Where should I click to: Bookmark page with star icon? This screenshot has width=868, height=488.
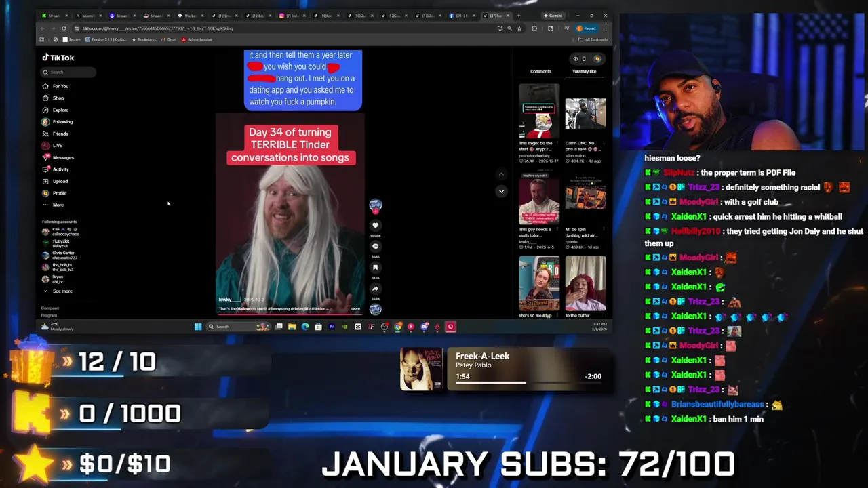pos(519,28)
